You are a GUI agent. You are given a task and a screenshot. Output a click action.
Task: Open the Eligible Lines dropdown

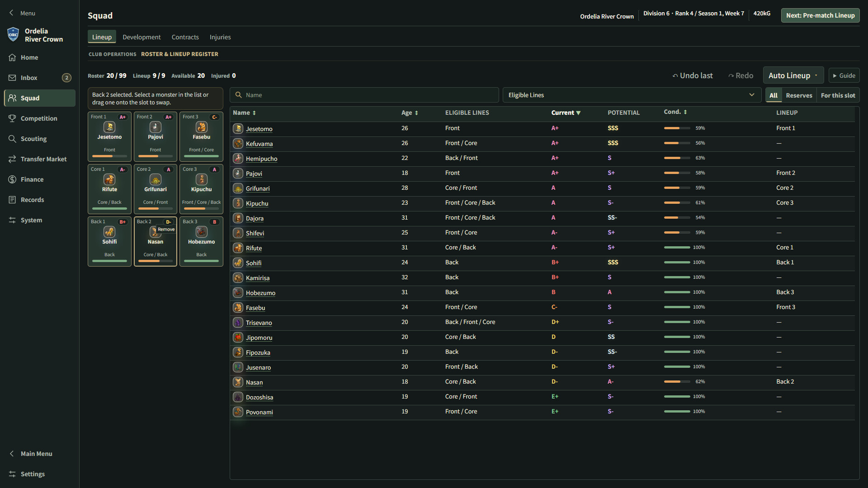click(631, 95)
